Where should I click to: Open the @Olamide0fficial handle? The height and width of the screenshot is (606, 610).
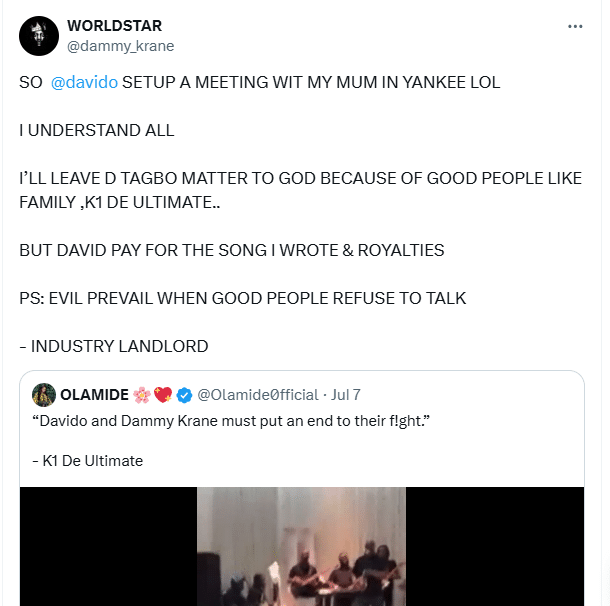pos(257,394)
